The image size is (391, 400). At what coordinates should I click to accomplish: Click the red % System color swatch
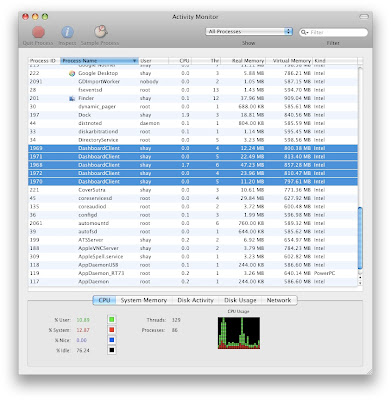click(x=112, y=330)
